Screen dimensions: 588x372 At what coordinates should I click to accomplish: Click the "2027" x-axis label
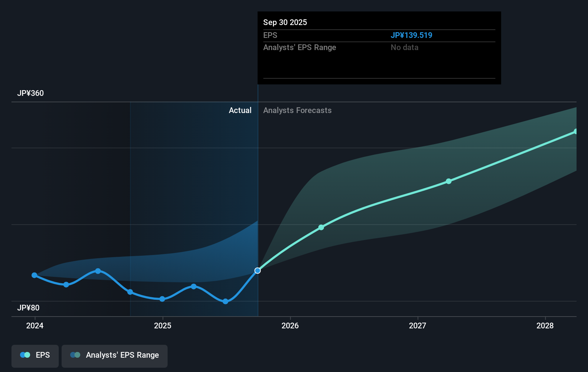click(418, 326)
